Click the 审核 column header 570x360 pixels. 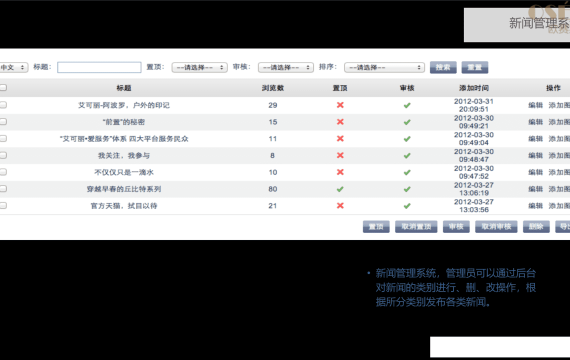pyautogui.click(x=407, y=88)
